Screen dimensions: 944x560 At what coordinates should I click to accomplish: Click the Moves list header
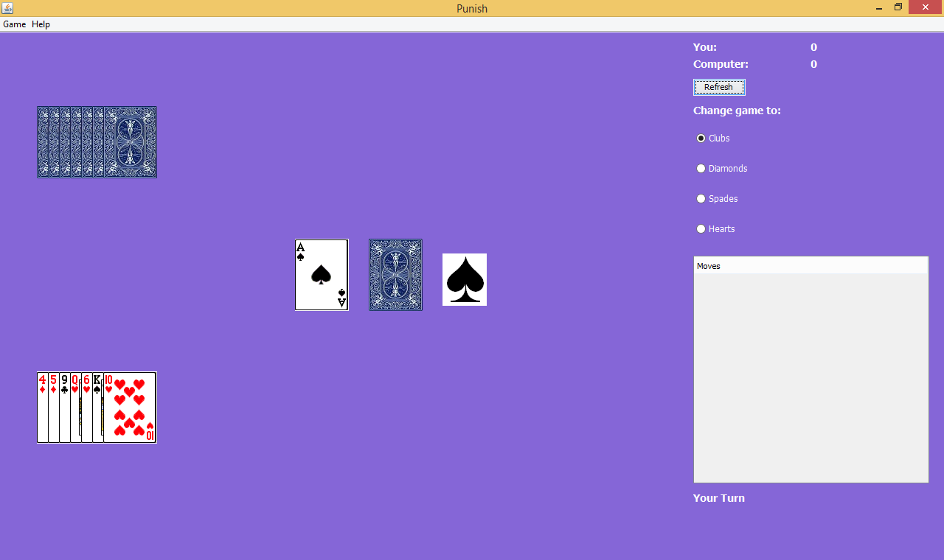coord(811,266)
